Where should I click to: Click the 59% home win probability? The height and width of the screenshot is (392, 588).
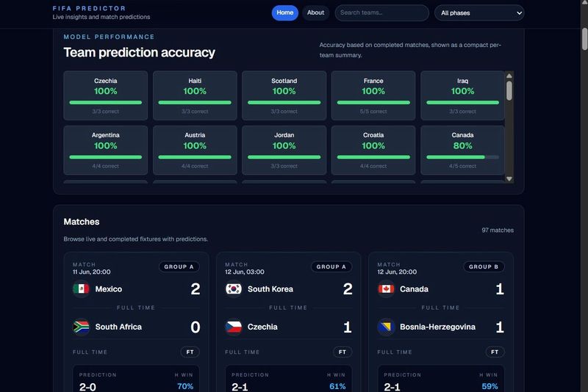(490, 386)
